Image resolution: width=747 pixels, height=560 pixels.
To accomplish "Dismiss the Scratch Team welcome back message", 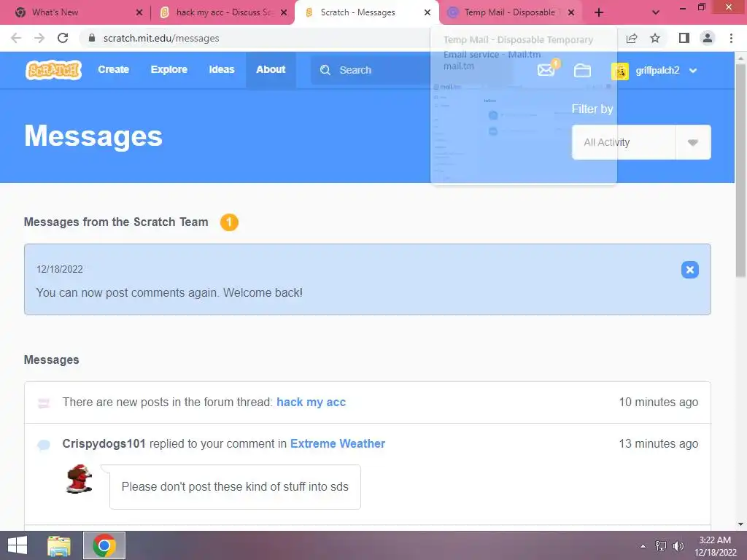I will click(689, 270).
